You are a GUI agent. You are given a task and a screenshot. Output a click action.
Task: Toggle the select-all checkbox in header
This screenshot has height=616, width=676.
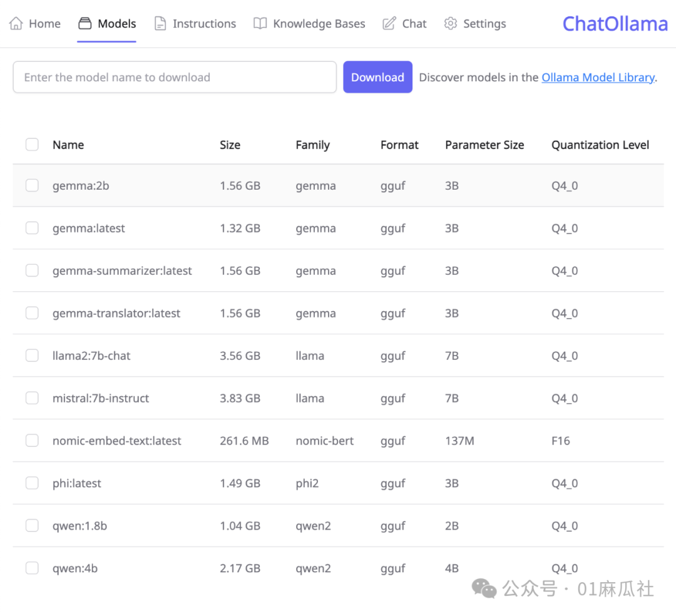point(32,145)
